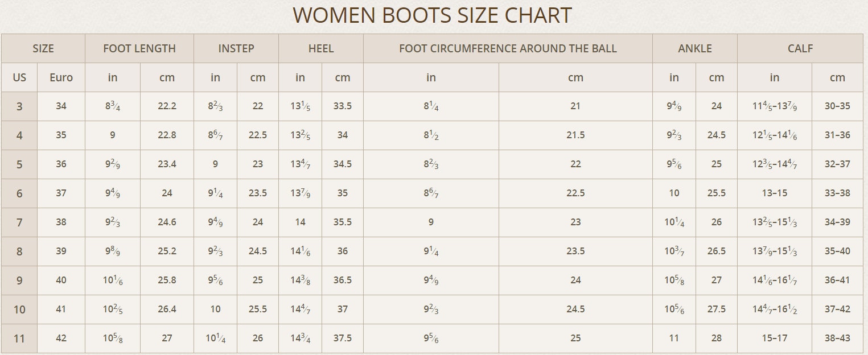The height and width of the screenshot is (355, 868).
Task: Click Foot Circumference Around The Ball header
Action: (x=508, y=48)
